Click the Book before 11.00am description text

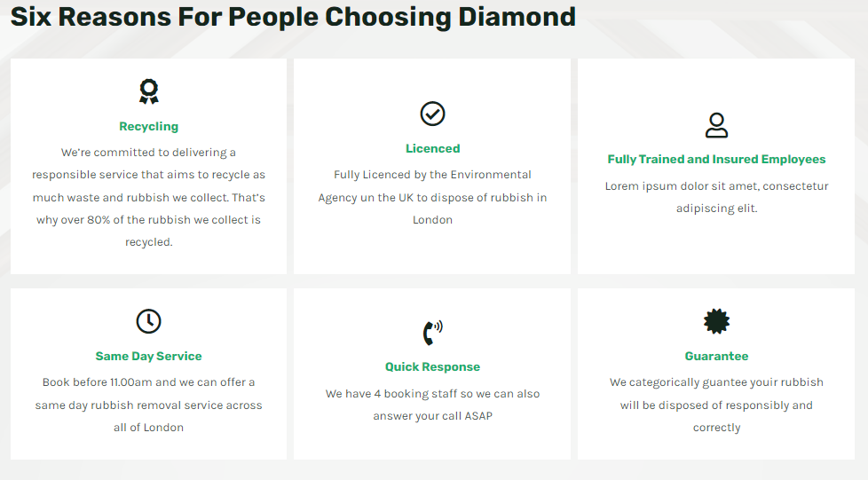tap(148, 405)
